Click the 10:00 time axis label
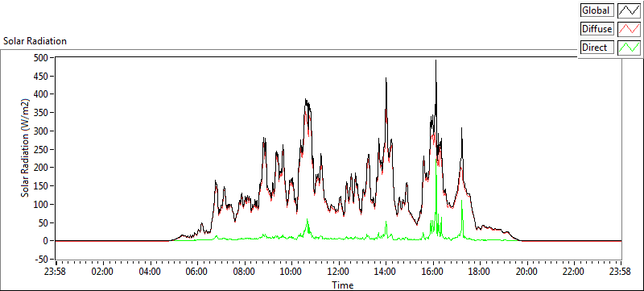This screenshot has height=291, width=644. pos(291,272)
